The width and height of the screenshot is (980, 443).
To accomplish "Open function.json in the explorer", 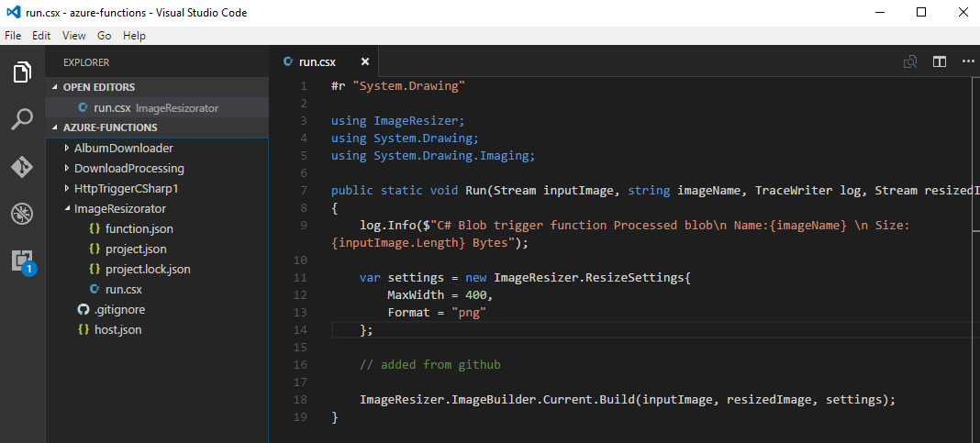I will tap(139, 228).
